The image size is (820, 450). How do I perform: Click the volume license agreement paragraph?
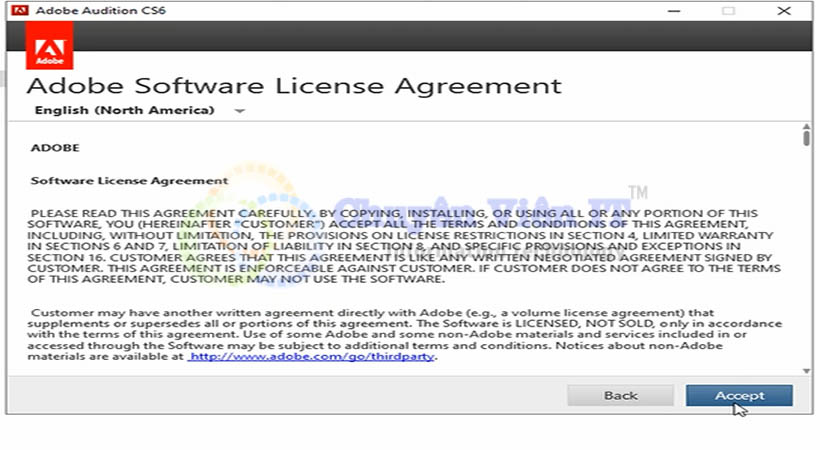400,334
